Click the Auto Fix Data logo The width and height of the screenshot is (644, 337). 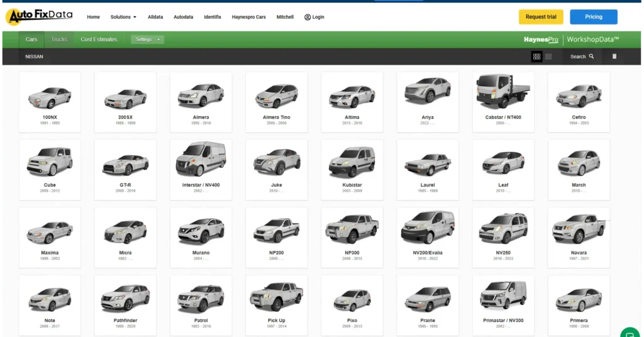pyautogui.click(x=40, y=16)
